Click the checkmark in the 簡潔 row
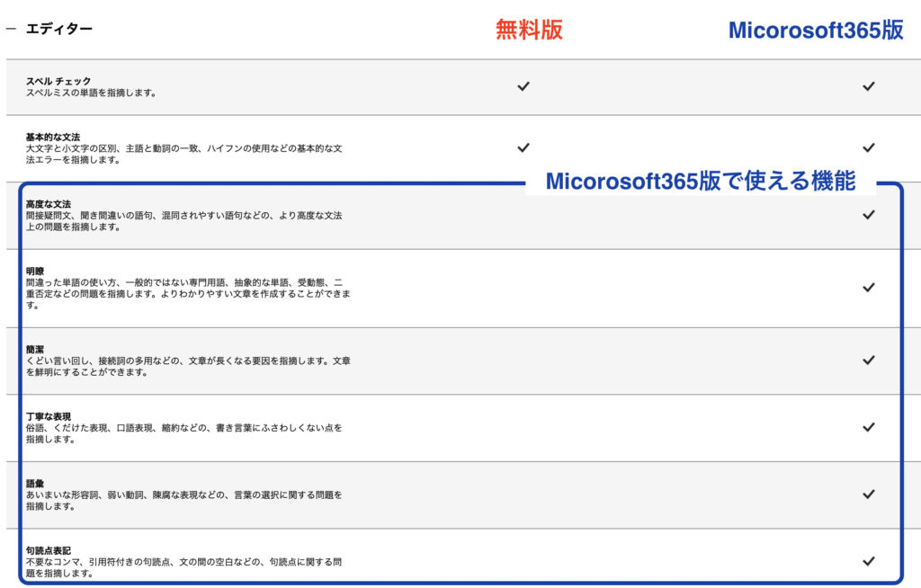The width and height of the screenshot is (921, 588). point(869,360)
